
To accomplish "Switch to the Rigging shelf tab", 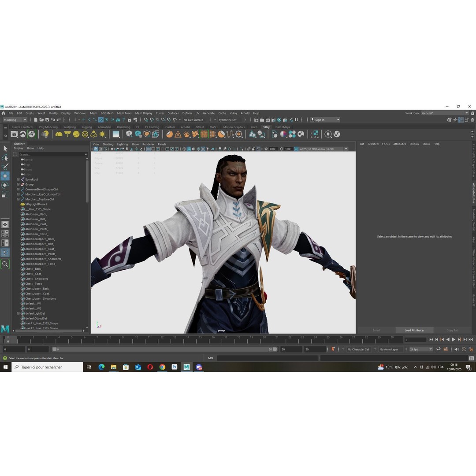I will point(86,127).
